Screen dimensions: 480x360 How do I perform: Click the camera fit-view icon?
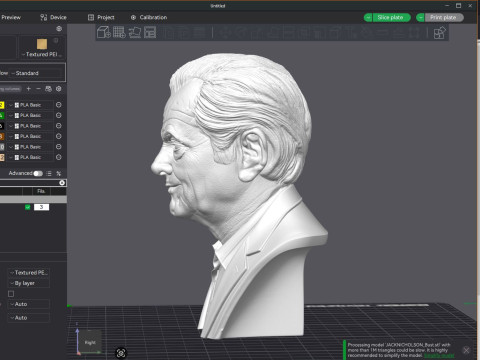pos(121,353)
